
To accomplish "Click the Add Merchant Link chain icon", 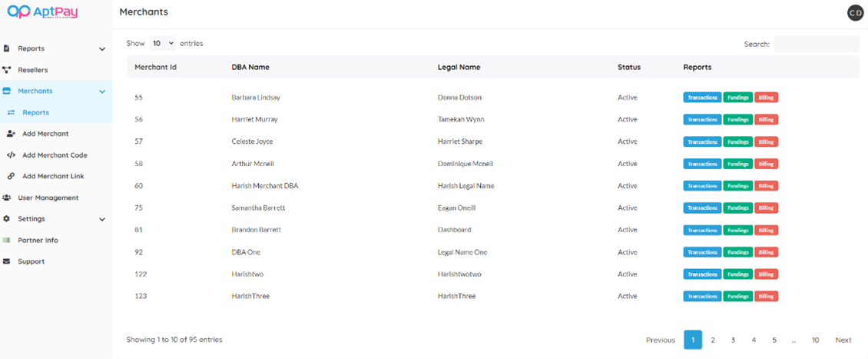I will [x=11, y=176].
